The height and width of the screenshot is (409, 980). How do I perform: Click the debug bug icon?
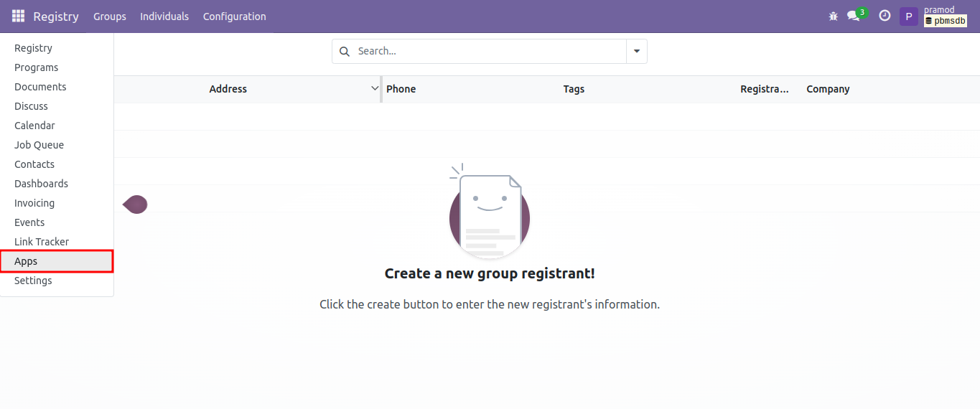coord(833,16)
